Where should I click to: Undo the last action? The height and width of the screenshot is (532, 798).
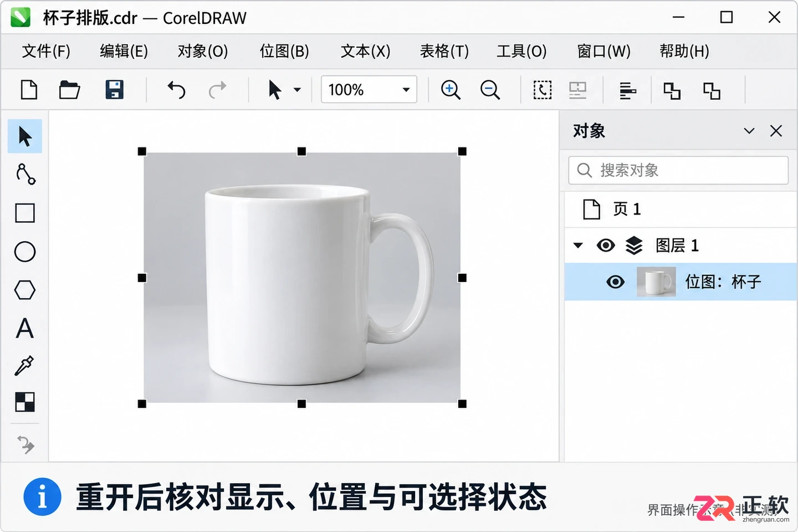(x=176, y=90)
